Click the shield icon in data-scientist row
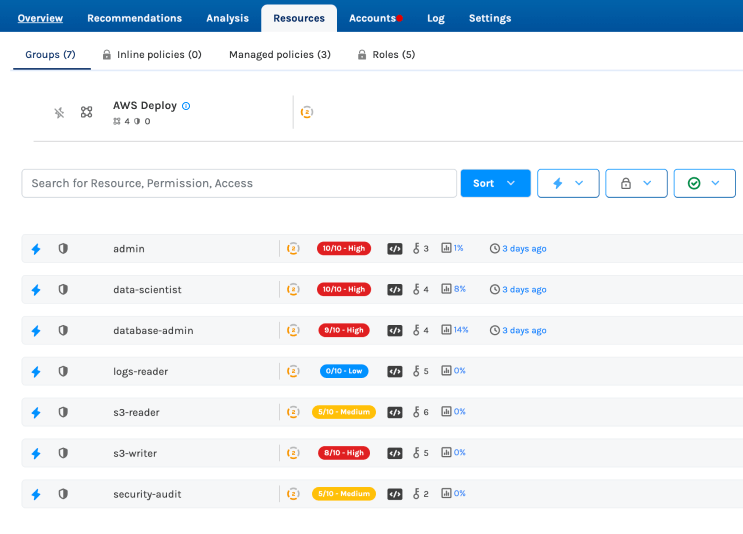 [63, 289]
